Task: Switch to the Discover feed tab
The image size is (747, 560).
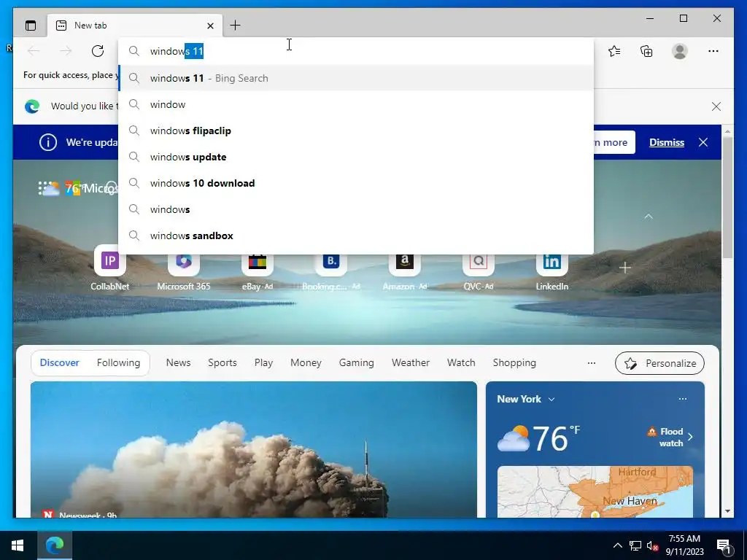Action: [x=60, y=363]
